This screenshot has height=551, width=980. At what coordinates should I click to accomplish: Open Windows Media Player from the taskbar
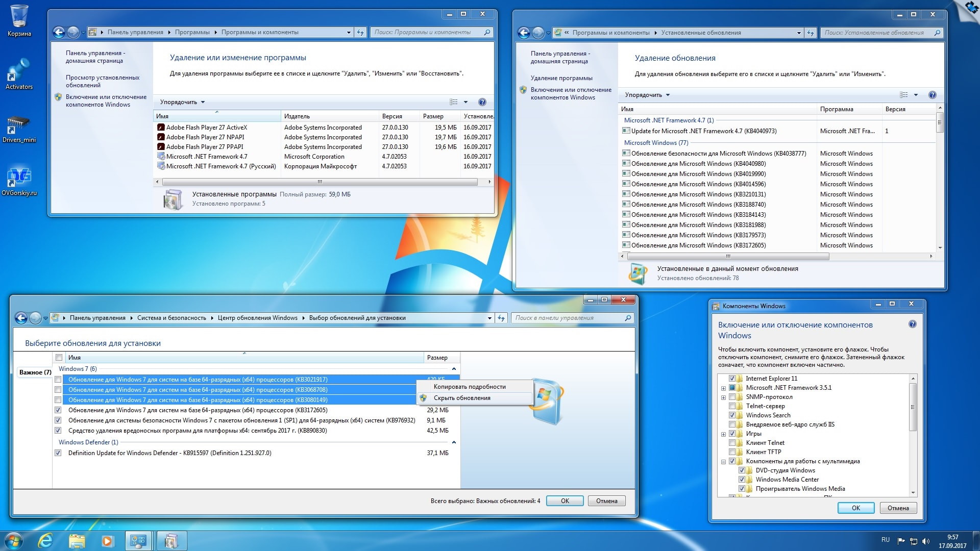point(107,540)
